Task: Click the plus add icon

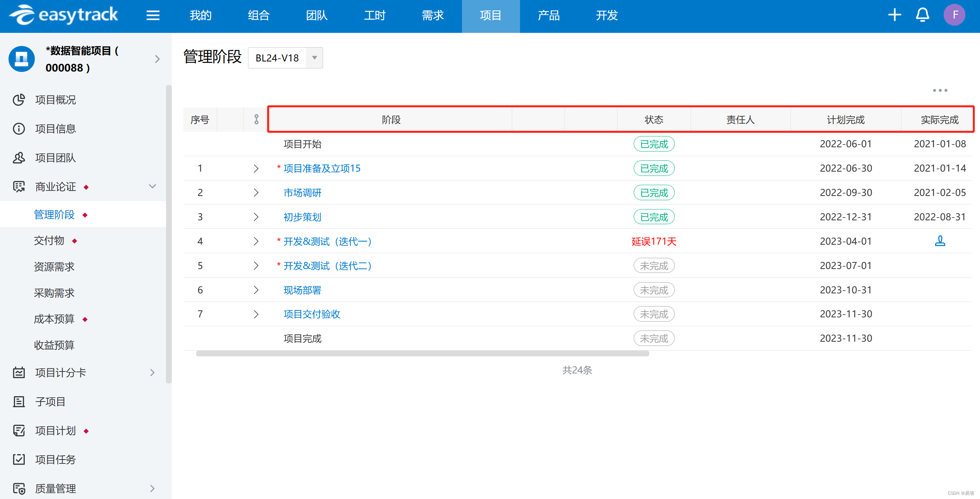Action: point(894,15)
